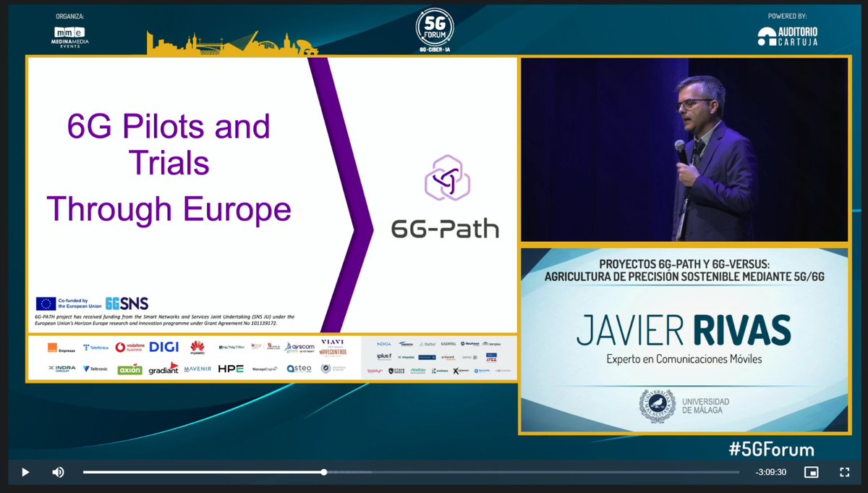Screen dimensions: 868x493
Task: Click 'Co-funded by the European Union' text
Action: [x=80, y=304]
